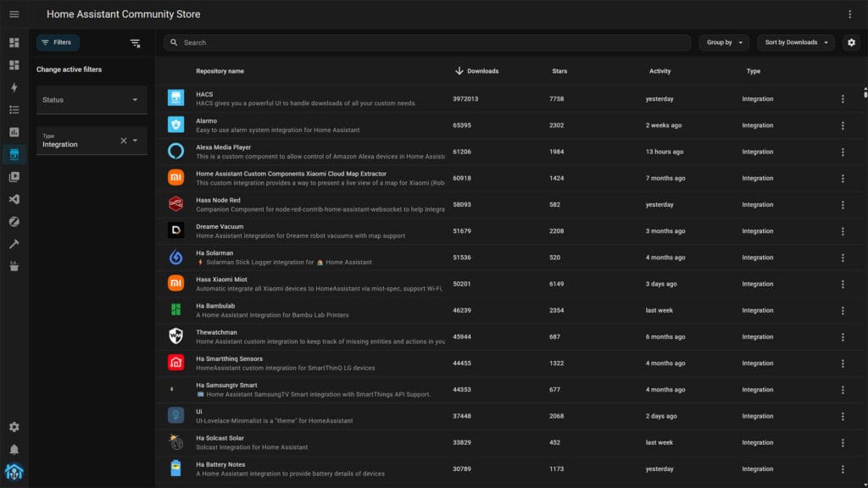
Task: Open the Thewatchman shield icon
Action: click(x=175, y=335)
